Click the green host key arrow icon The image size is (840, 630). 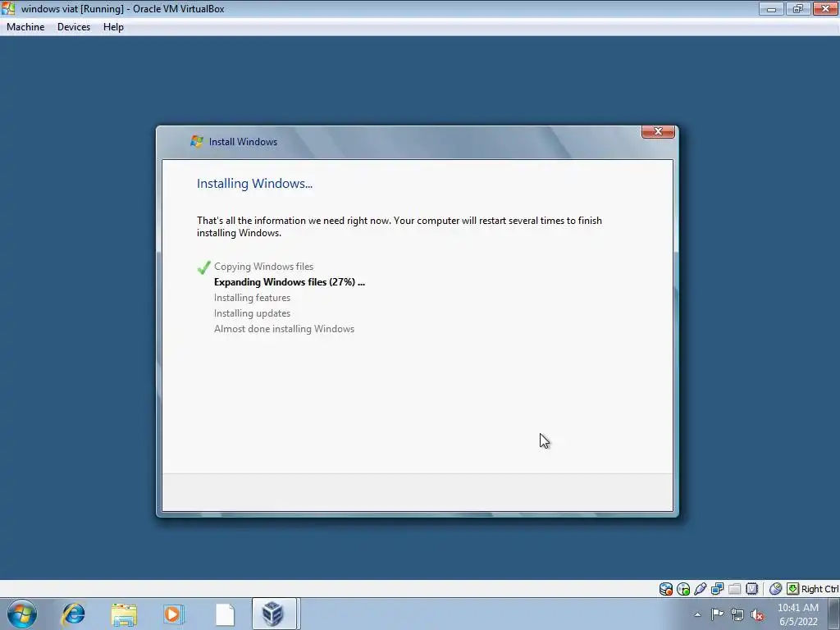(792, 589)
